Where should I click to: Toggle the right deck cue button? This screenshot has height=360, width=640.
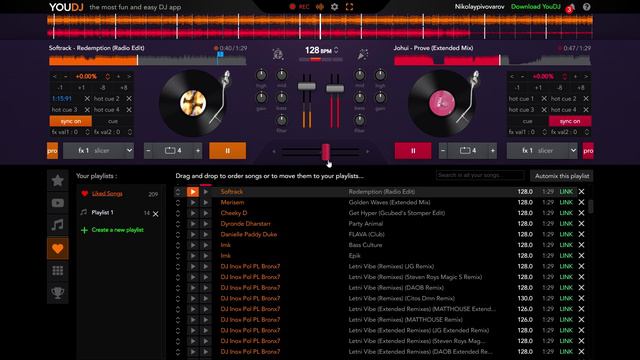point(527,121)
